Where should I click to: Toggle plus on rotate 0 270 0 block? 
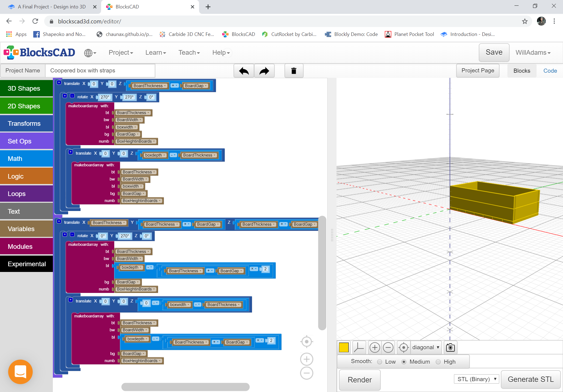pos(65,234)
